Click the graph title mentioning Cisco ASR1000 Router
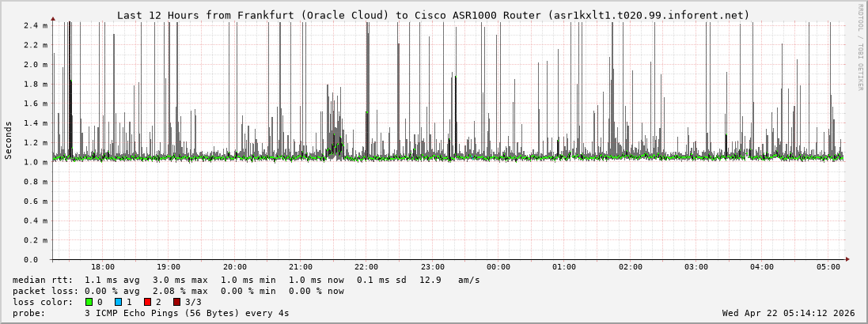This screenshot has width=868, height=324. 433,15
